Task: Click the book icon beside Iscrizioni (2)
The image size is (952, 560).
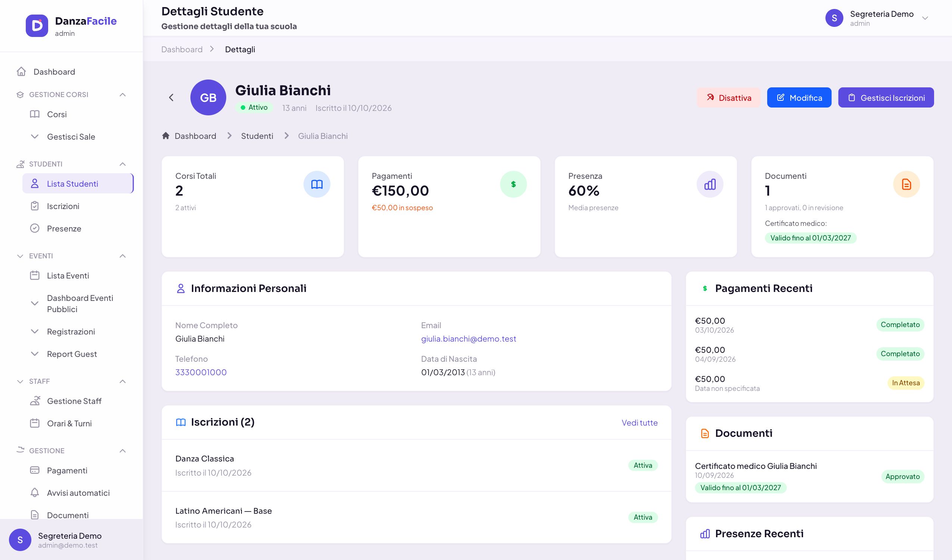Action: (x=181, y=422)
